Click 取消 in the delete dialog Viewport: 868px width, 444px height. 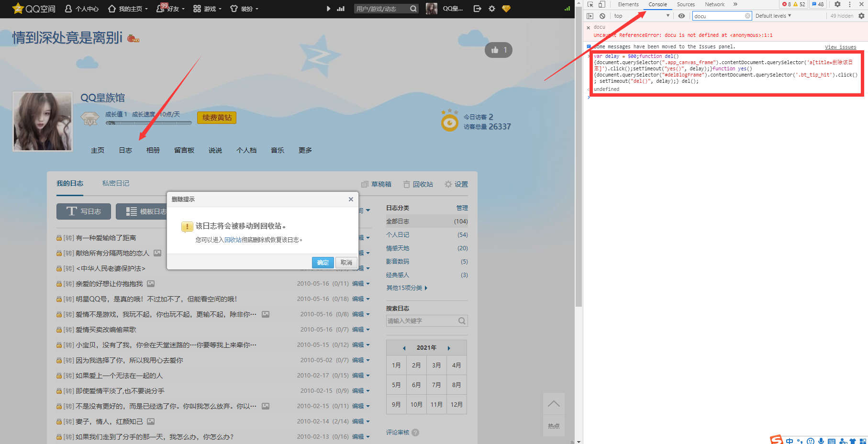[346, 262]
